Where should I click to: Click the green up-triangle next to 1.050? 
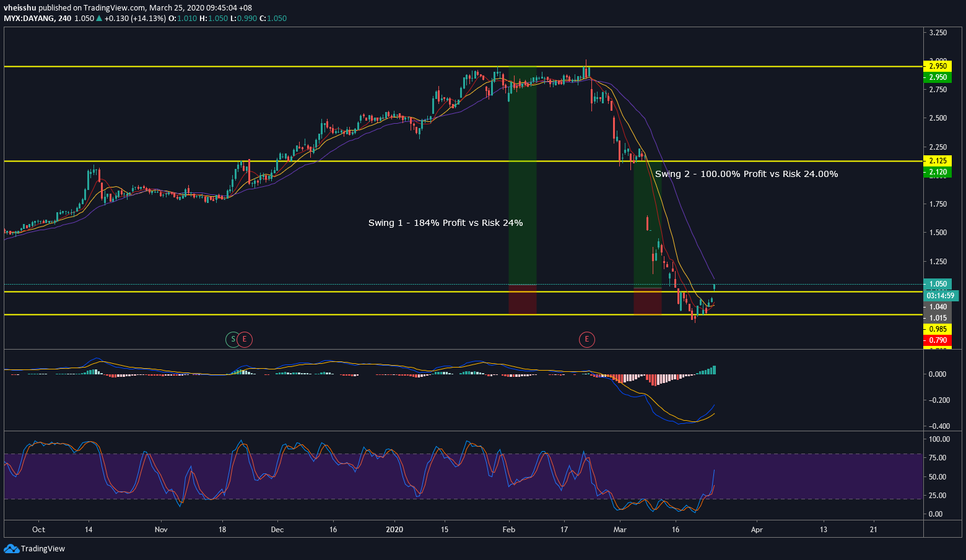pyautogui.click(x=98, y=19)
